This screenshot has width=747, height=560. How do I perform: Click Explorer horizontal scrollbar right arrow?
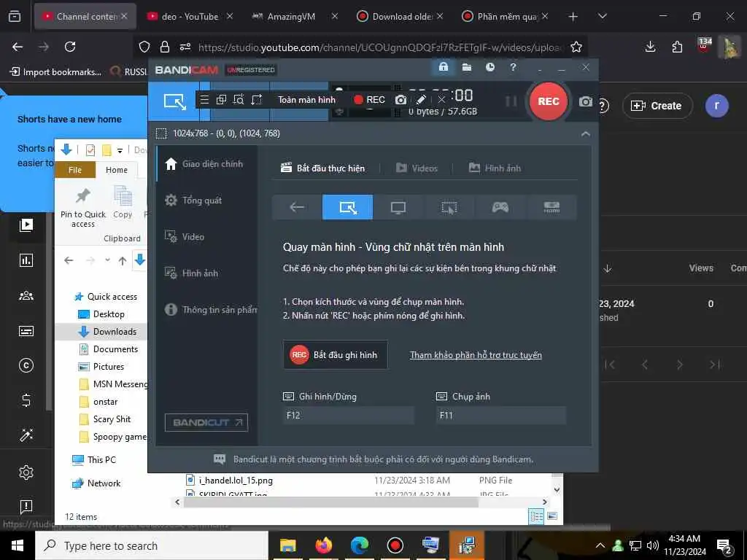pyautogui.click(x=544, y=502)
